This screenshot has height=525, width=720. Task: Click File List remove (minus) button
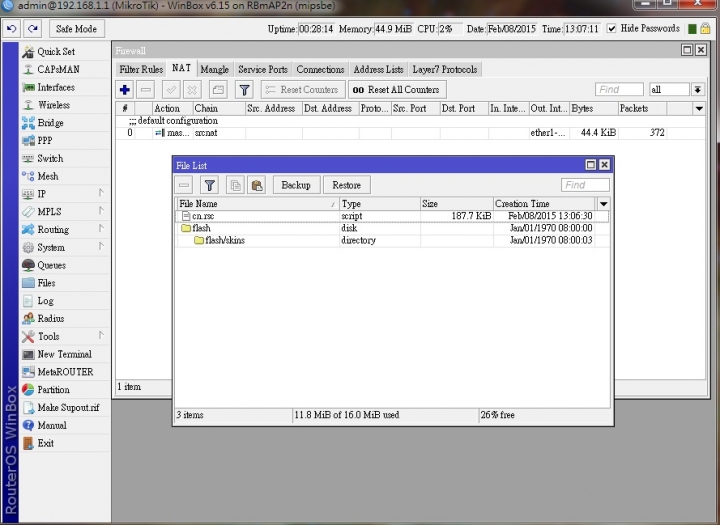(x=184, y=185)
